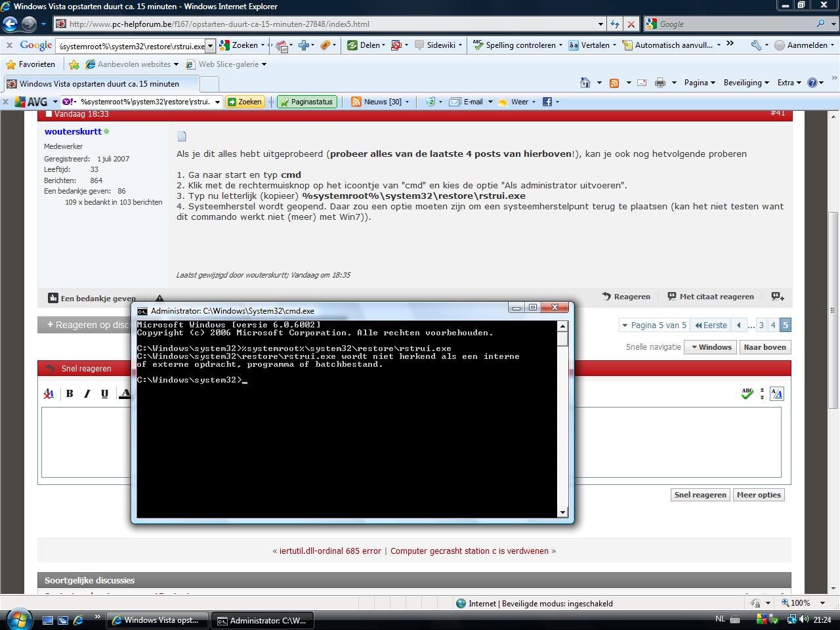Screen dimensions: 840x630
Task: Click the Een bedankje geven button
Action: [x=92, y=298]
